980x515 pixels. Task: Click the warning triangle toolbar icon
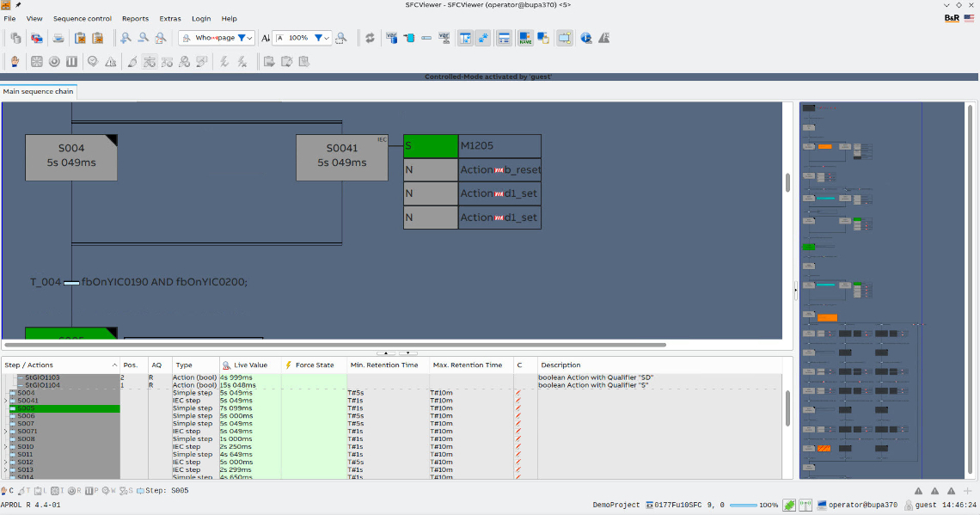[111, 61]
